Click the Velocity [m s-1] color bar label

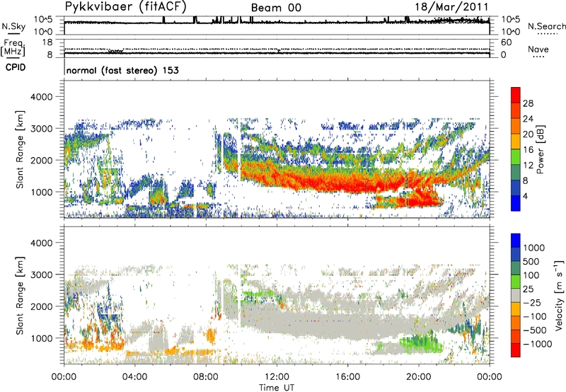pyautogui.click(x=559, y=295)
